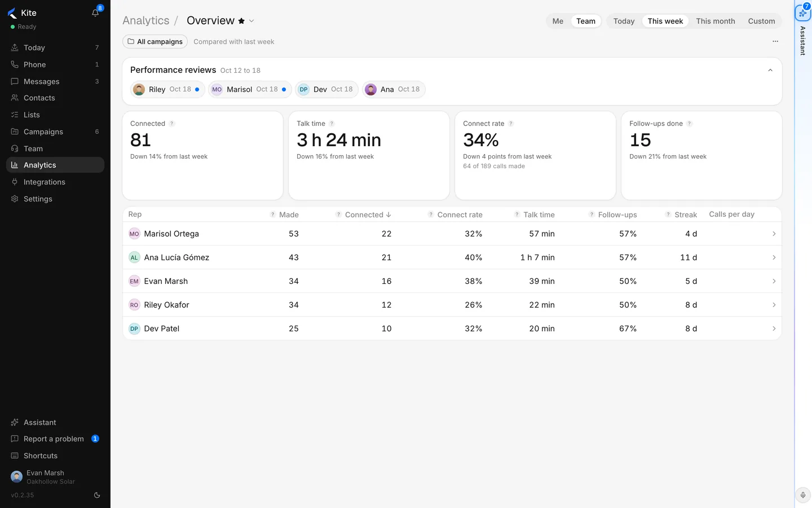Click Evan Marsh's row in the table
Screen dimensions: 812x508
point(452,281)
